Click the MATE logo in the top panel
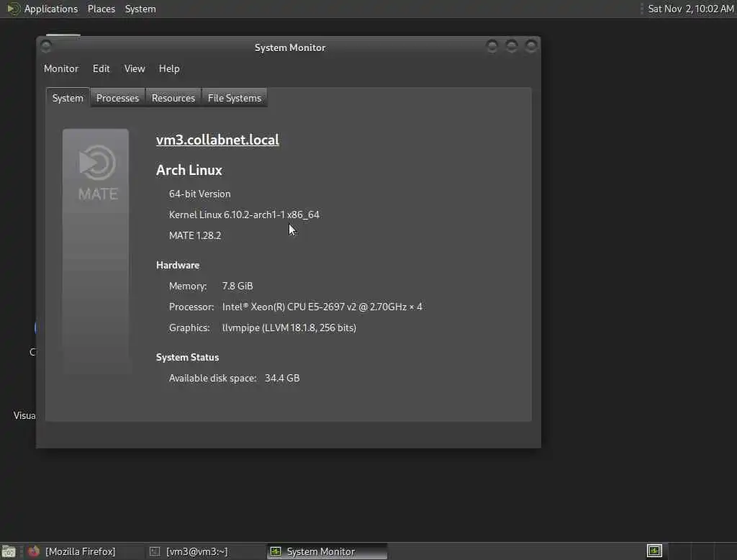Screen dimensions: 737x560 pyautogui.click(x=13, y=9)
